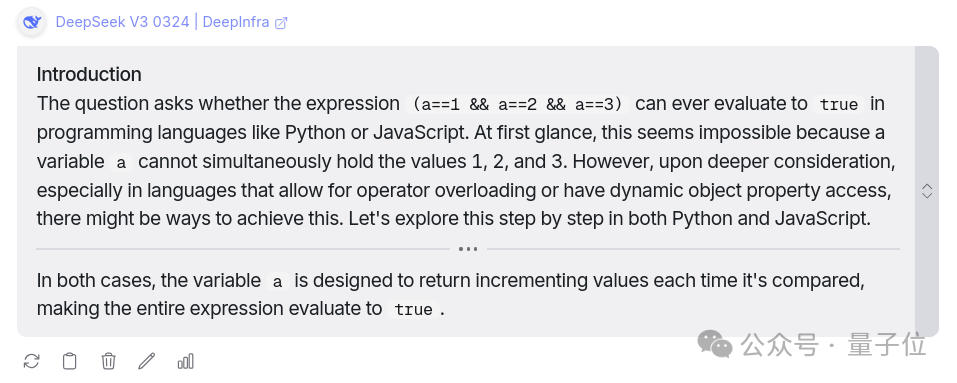Toggle message height with up-down chevrons

(926, 191)
